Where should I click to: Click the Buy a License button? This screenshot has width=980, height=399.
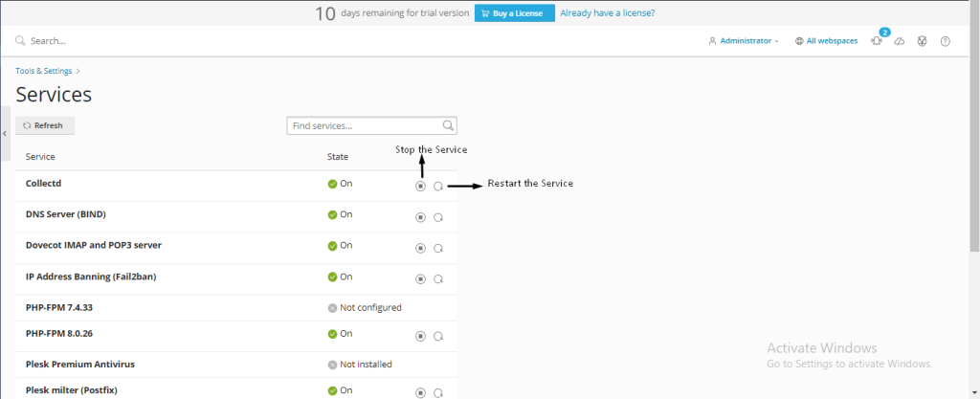tap(514, 13)
